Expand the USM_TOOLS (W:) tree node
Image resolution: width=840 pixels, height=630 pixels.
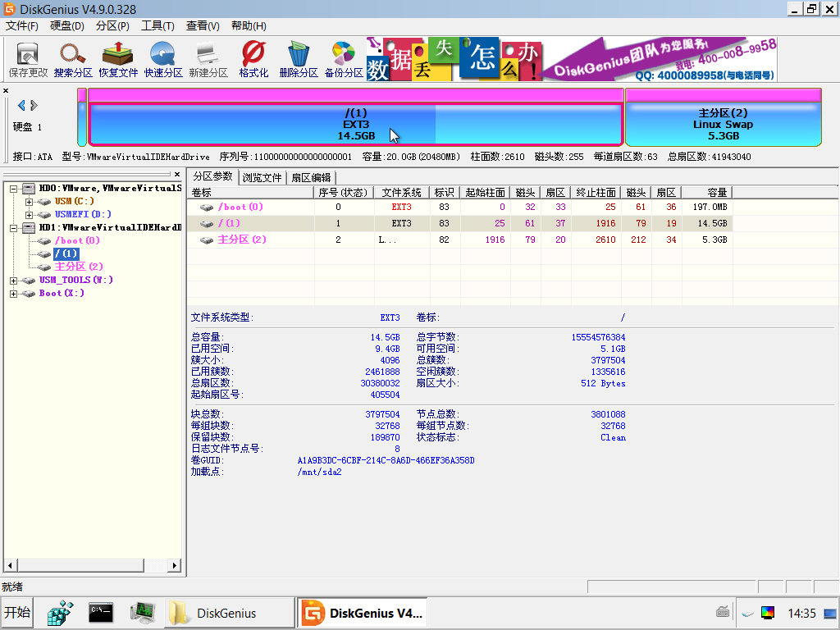tap(13, 281)
